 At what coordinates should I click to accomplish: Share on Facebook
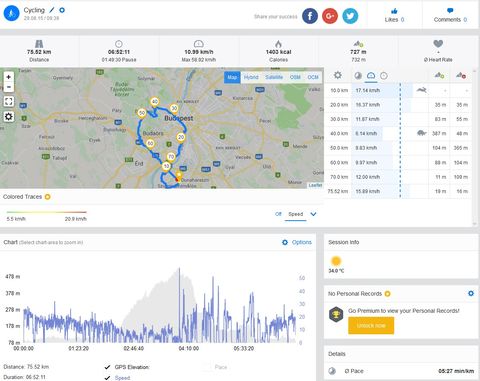[x=310, y=16]
